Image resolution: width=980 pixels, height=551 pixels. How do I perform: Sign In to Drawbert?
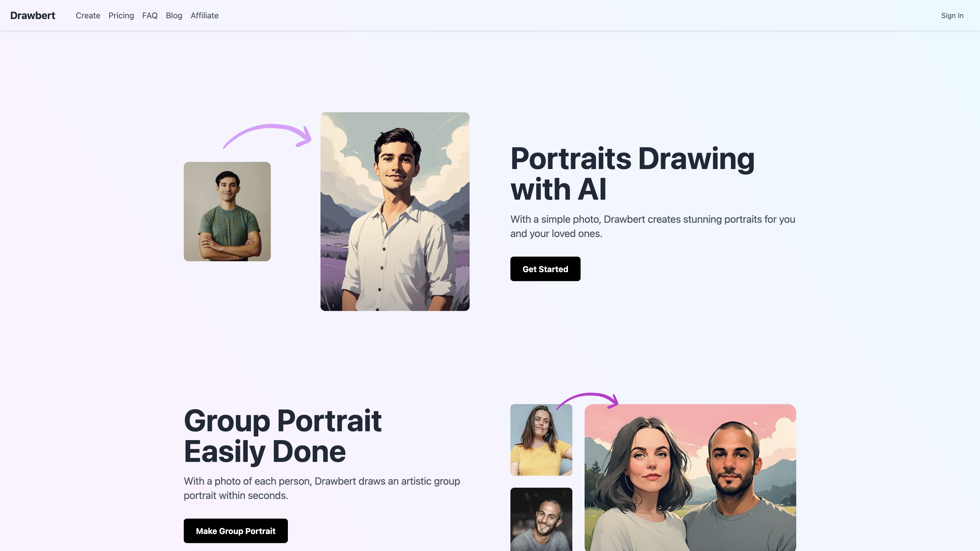click(952, 16)
